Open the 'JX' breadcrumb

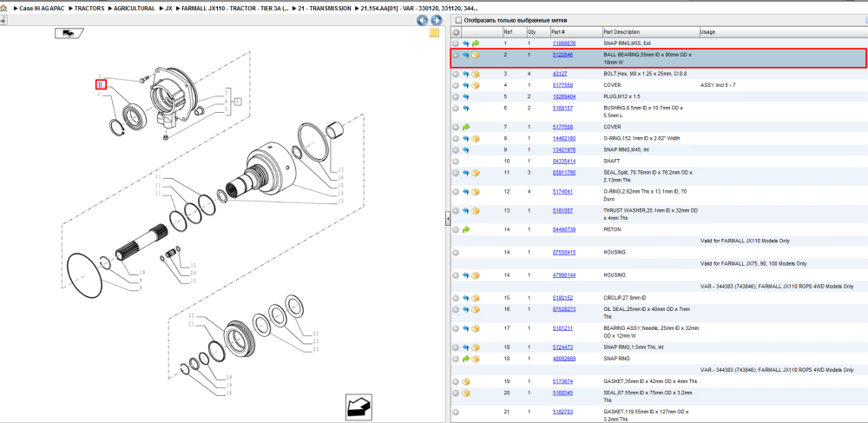pyautogui.click(x=169, y=9)
